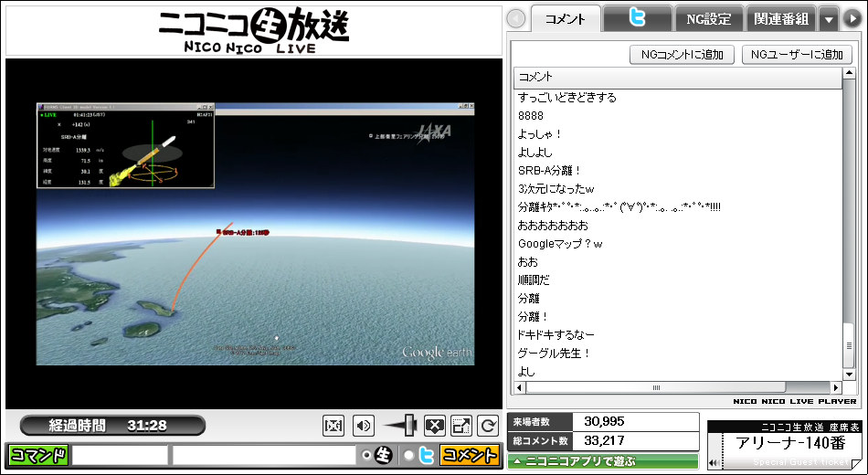Click the NGユーザーに追加 button
The height and width of the screenshot is (475, 868).
pos(797,55)
